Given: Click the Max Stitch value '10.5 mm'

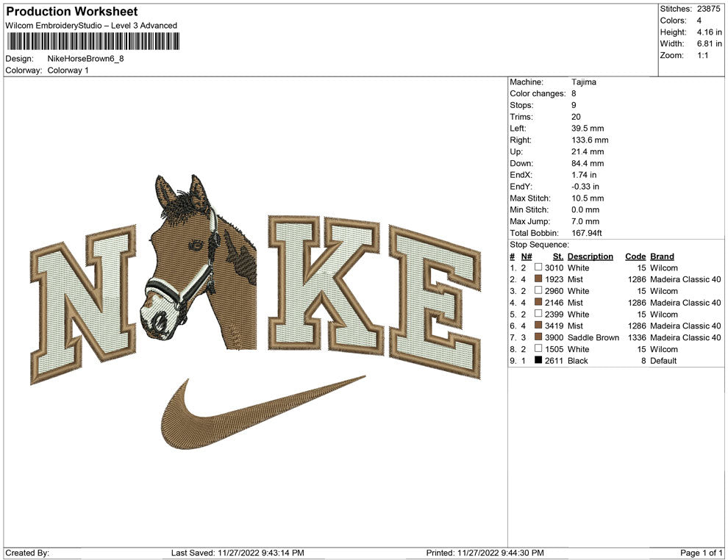Looking at the screenshot, I should 588,198.
